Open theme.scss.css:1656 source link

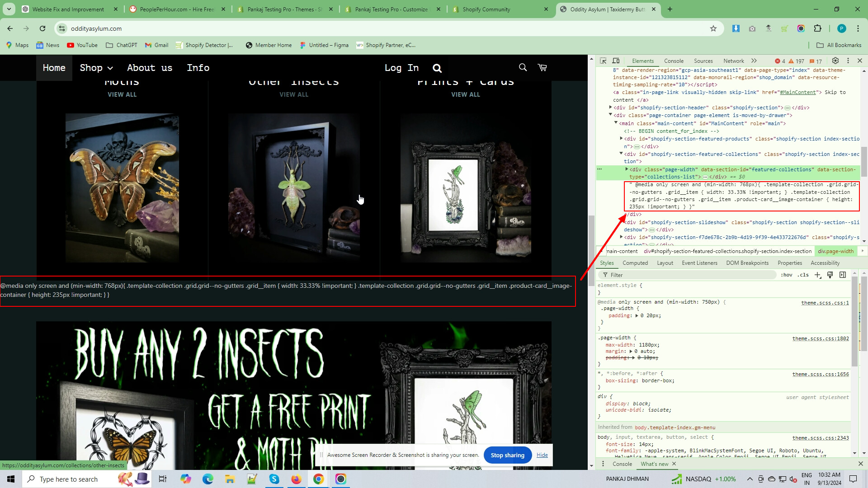click(821, 374)
